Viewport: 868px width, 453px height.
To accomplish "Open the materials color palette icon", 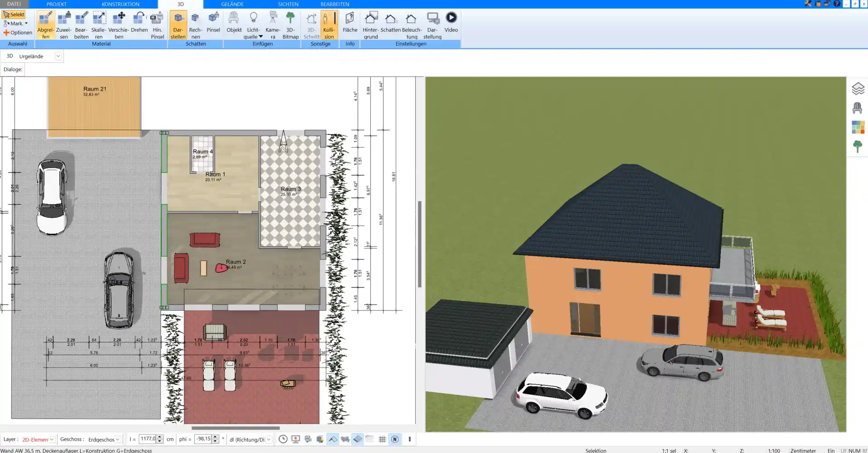I will point(858,127).
